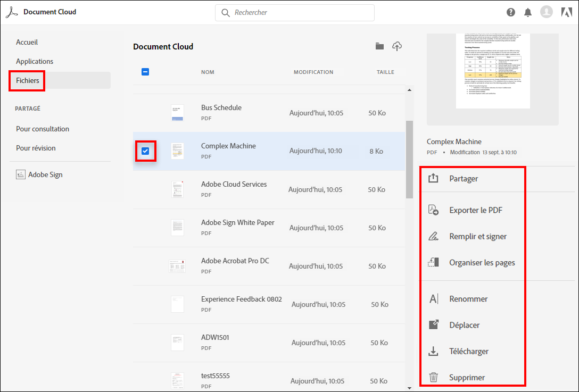Click the Partager share icon

(x=433, y=178)
